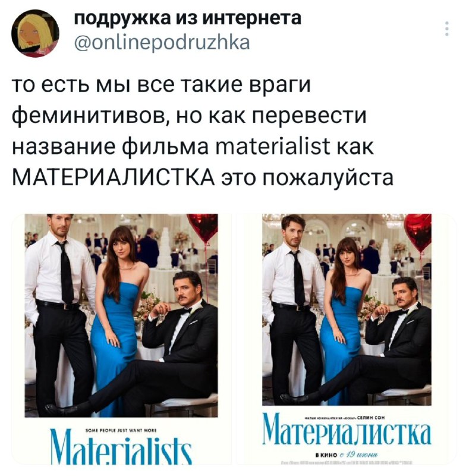
Task: Click the woman in blue dress, left poster
Action: click(119, 316)
